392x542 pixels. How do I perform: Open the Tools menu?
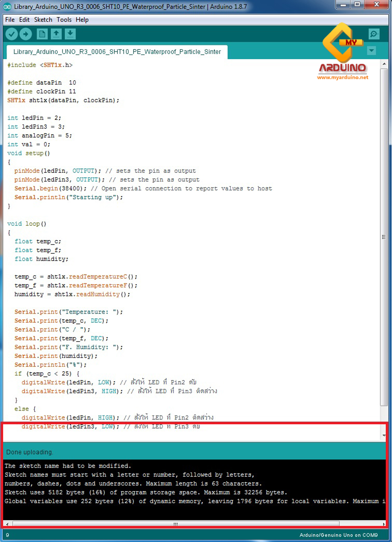[x=64, y=20]
